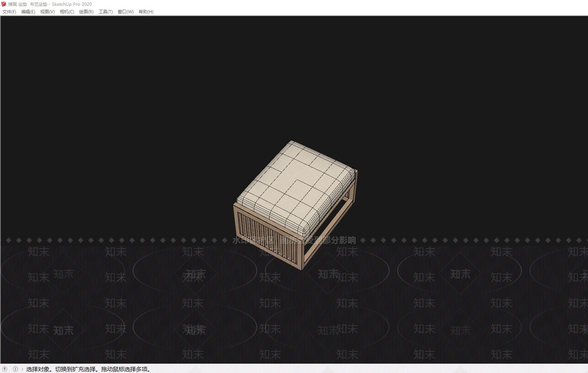Click the geo-location status bar icon
The width and height of the screenshot is (588, 373).
(x=5, y=369)
